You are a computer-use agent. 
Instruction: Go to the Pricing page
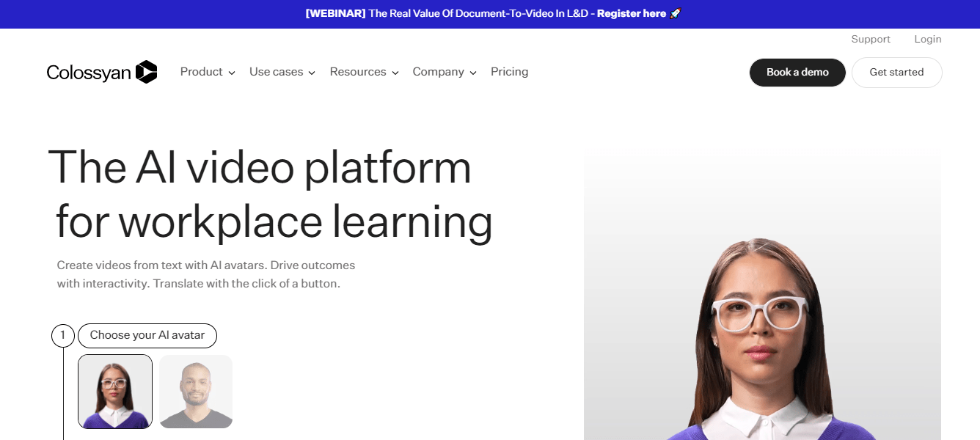click(509, 72)
